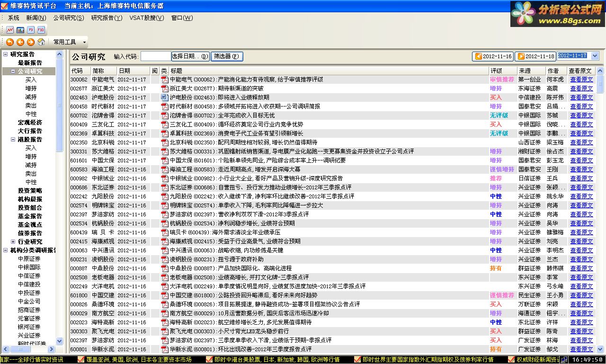Toggle ticker checkbox 即时世界主要国家指数

coord(358,360)
